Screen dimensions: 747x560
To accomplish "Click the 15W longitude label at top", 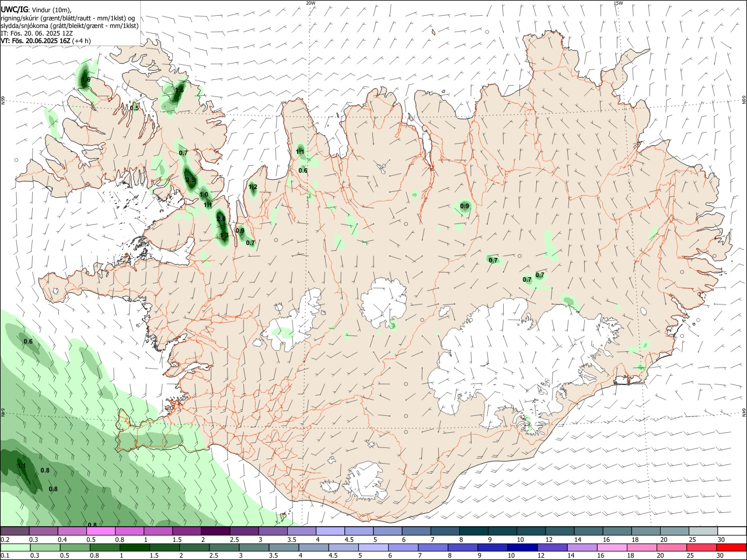I will click(x=618, y=3).
